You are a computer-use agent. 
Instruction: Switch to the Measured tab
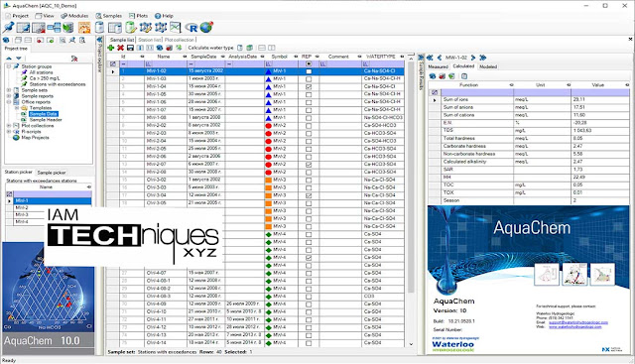point(438,66)
